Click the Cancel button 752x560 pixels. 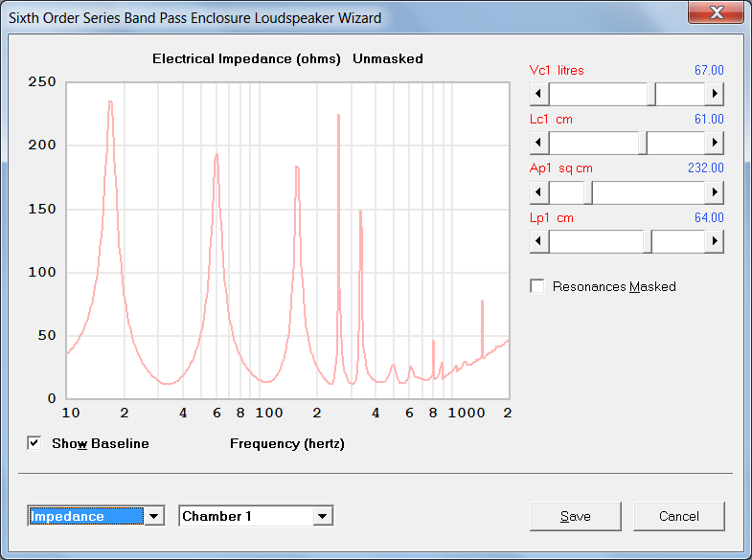tap(678, 516)
